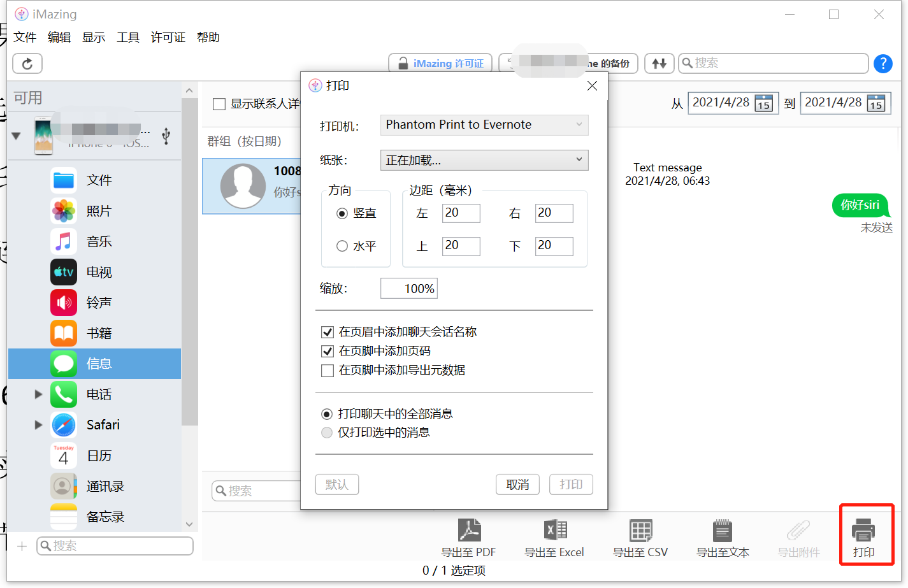The image size is (908, 588).
Task: Select Messages (信息) in the sidebar
Action: pyautogui.click(x=94, y=364)
